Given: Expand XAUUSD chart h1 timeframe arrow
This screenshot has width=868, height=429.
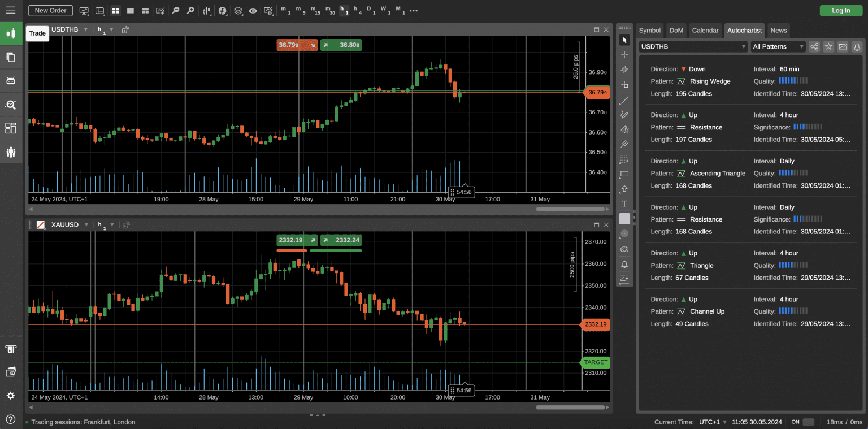Looking at the screenshot, I should click(x=111, y=225).
